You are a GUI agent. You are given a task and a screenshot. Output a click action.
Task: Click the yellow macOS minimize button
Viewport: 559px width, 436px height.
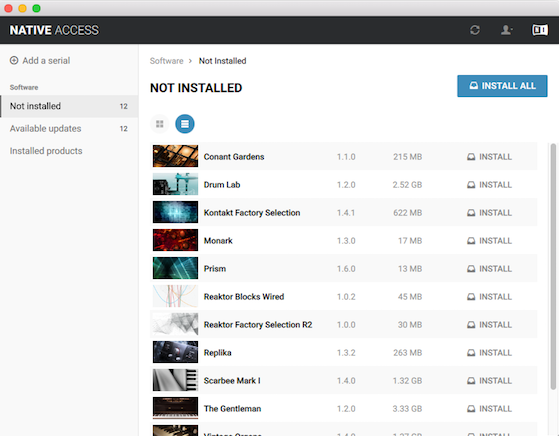(22, 8)
